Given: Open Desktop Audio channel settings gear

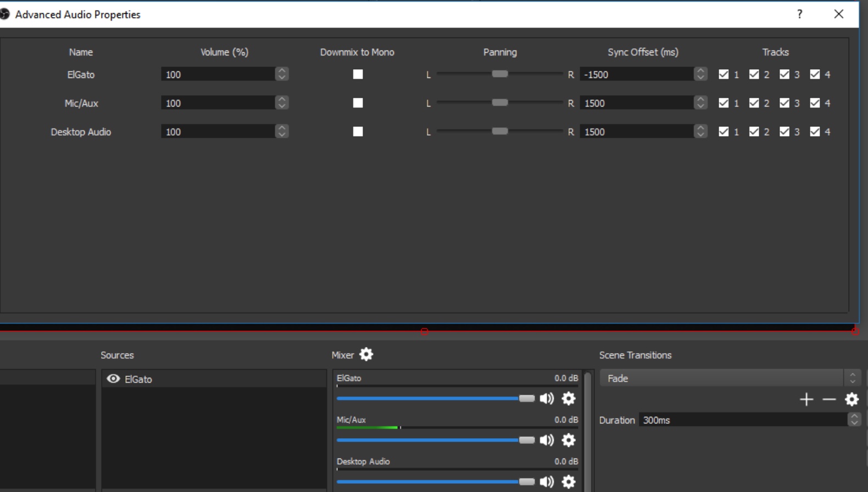Looking at the screenshot, I should [569, 482].
